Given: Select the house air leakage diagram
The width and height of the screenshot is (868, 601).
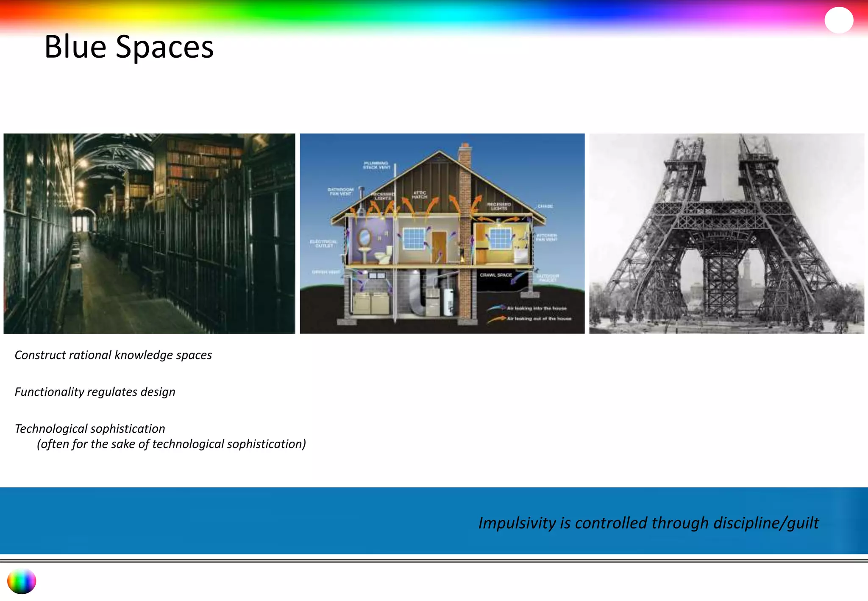Looking at the screenshot, I should click(442, 234).
